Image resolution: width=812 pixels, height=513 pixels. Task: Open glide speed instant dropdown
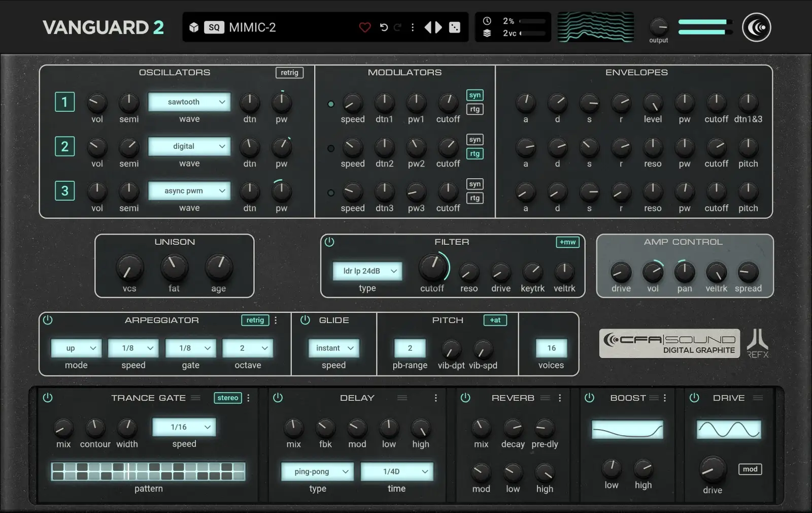[334, 348]
